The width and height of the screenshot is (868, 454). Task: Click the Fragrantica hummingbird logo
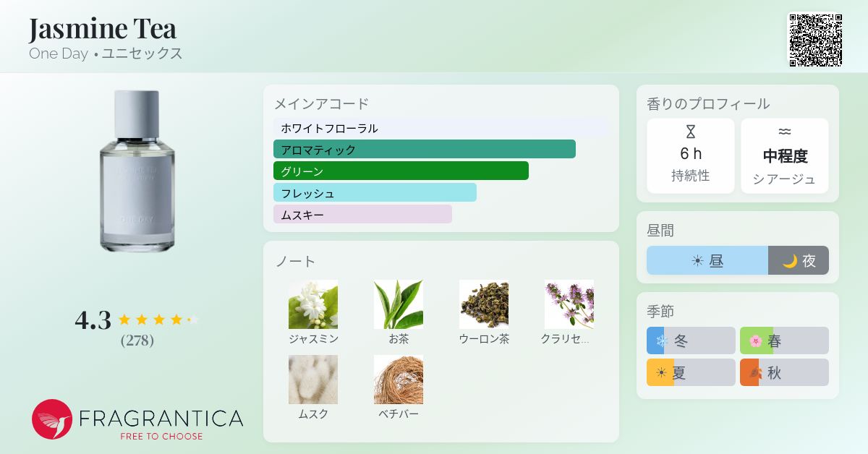click(x=52, y=419)
